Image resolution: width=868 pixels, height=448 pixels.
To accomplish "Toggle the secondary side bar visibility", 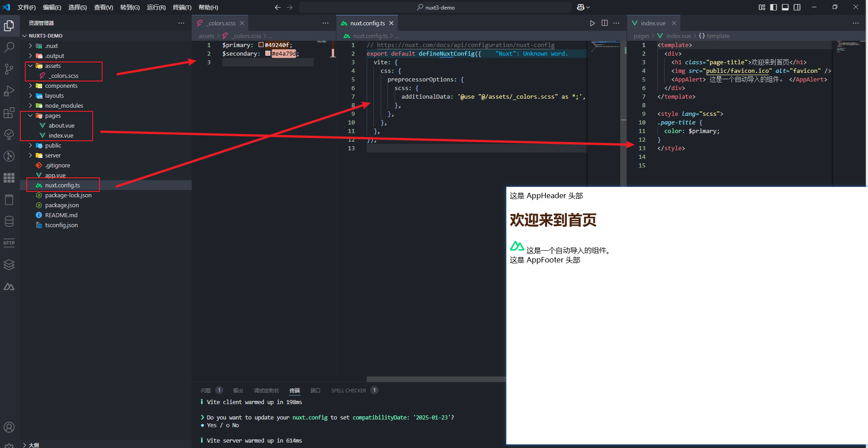I will [797, 7].
